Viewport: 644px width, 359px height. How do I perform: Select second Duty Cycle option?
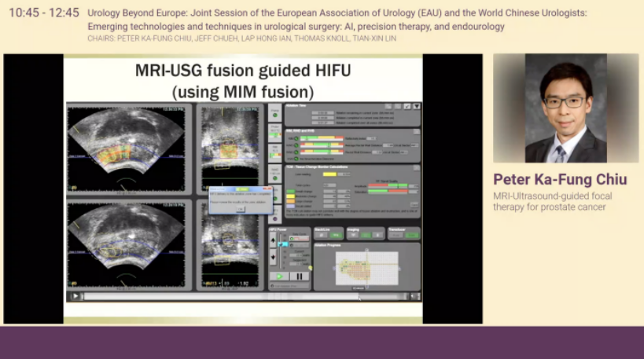(299, 245)
